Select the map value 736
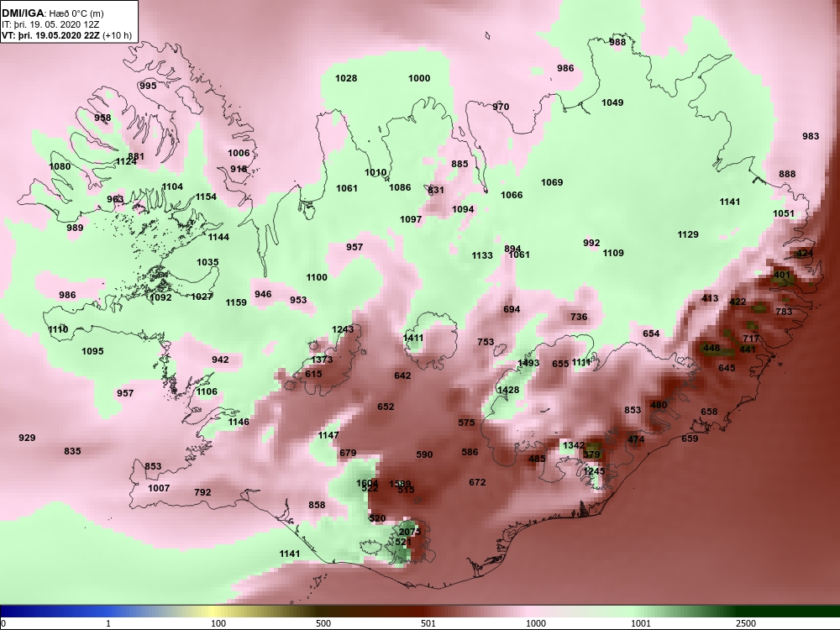This screenshot has width=840, height=630. 579,317
